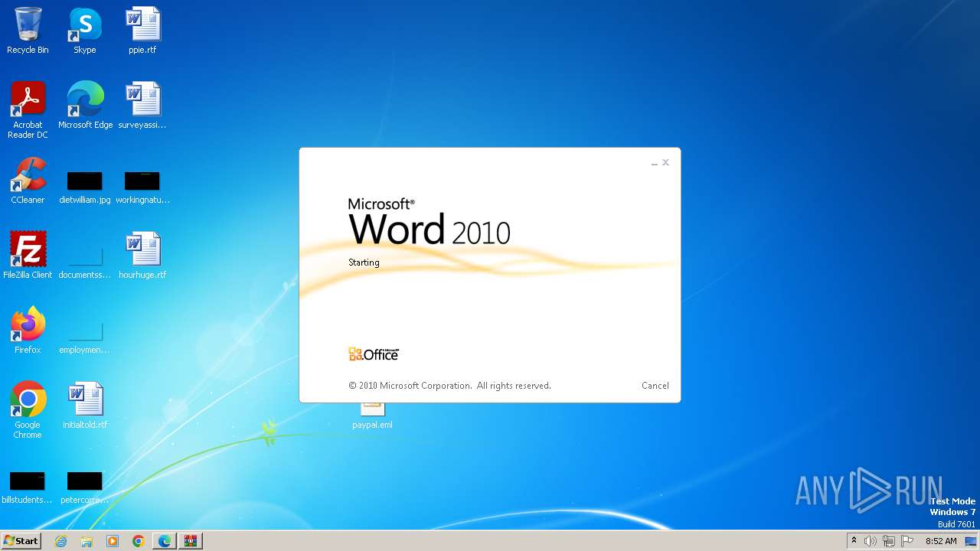
Task: Switch to the WinRAR taskbar window
Action: (x=191, y=541)
